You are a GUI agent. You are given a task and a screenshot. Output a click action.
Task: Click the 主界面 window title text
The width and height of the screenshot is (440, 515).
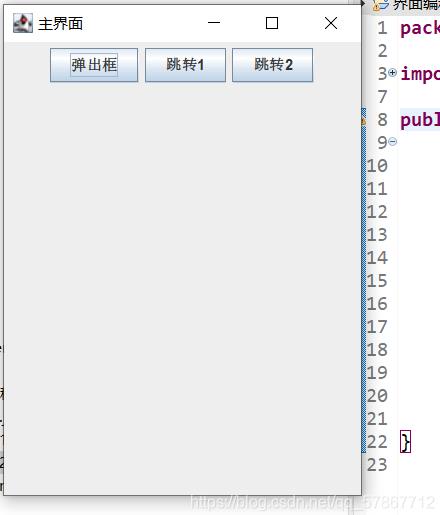point(61,24)
